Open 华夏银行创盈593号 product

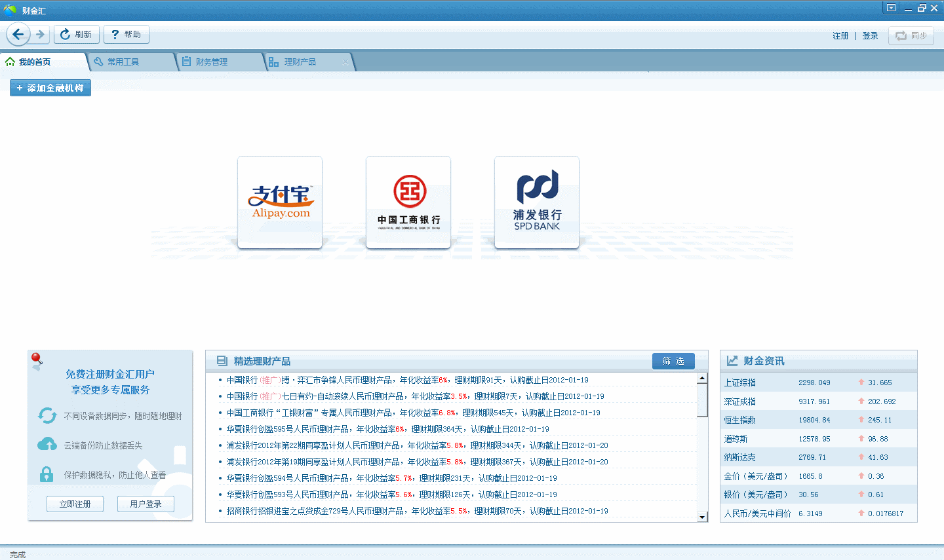tap(391, 495)
